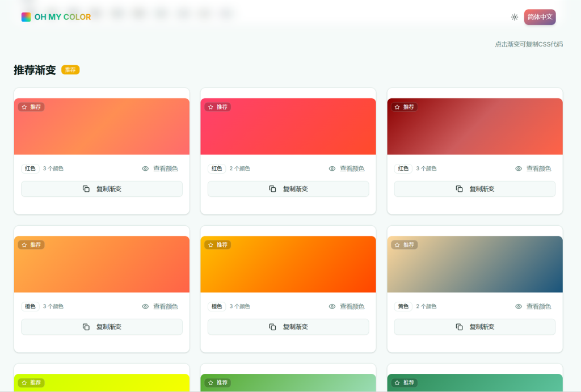Click 复制渐变 under the pink-red two-color gradient
The height and width of the screenshot is (392, 581).
(x=288, y=189)
